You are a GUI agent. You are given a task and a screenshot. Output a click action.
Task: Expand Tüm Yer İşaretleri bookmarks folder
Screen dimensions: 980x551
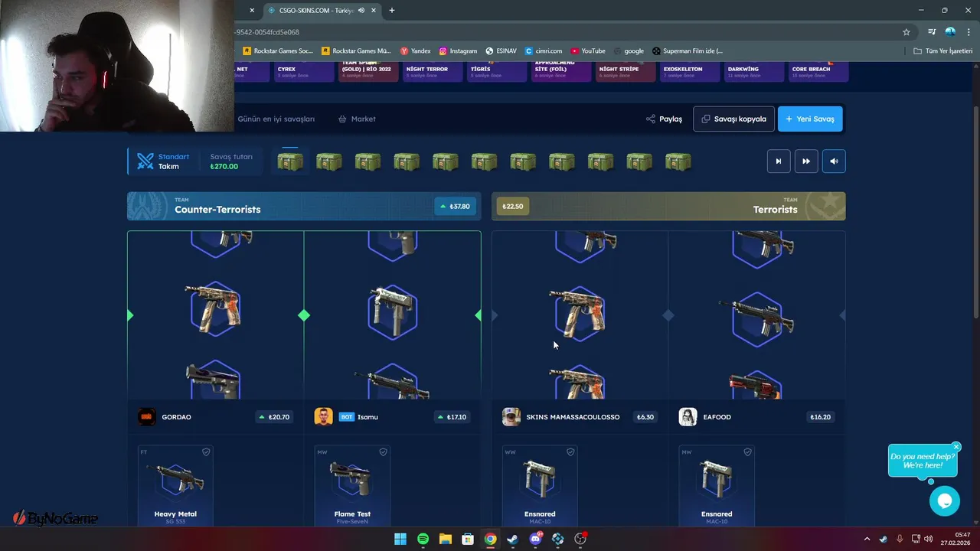coord(942,51)
